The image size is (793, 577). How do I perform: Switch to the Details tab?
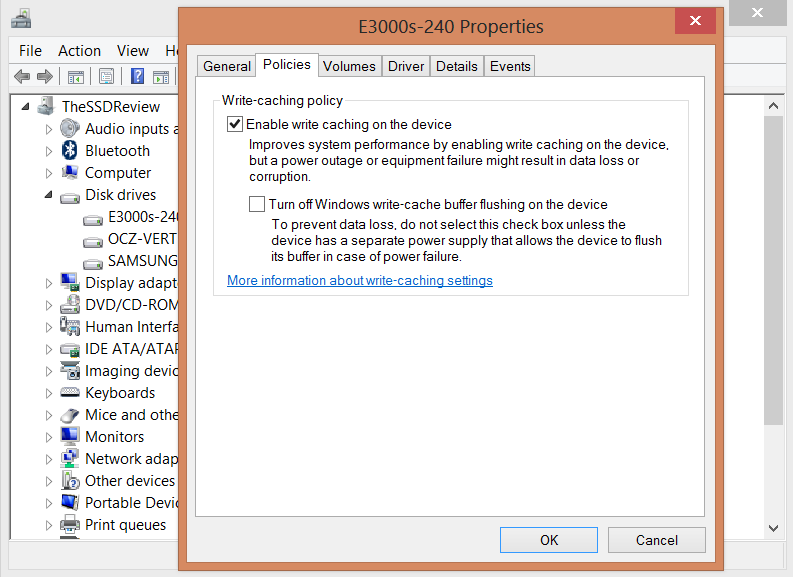457,66
